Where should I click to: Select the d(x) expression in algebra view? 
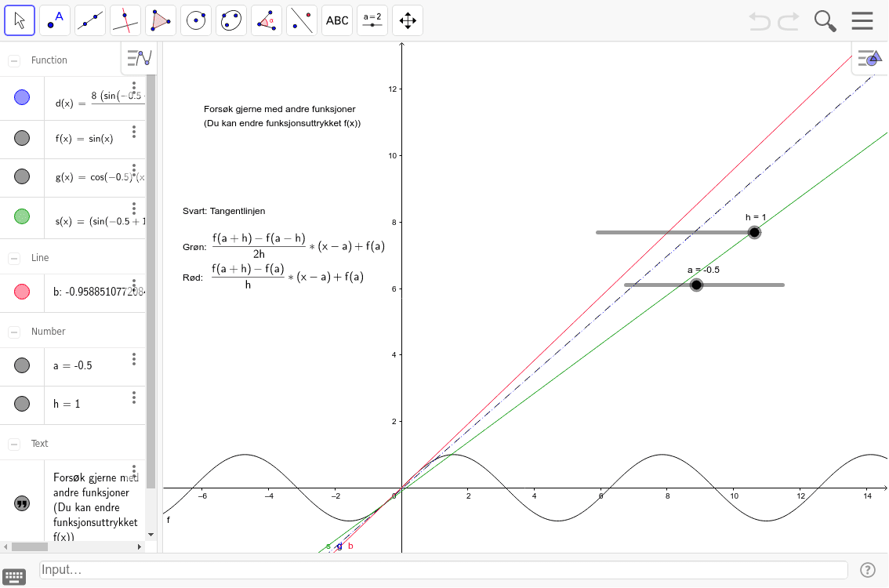point(100,100)
